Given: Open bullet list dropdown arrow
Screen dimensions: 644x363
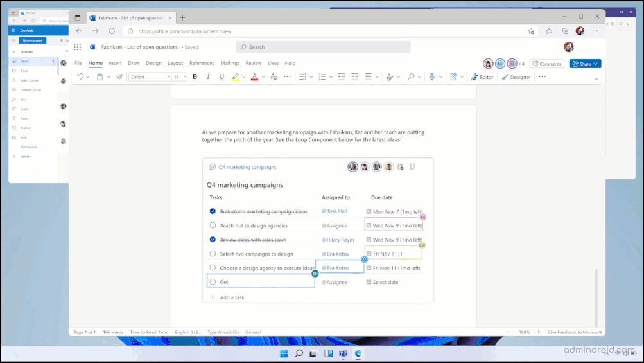Looking at the screenshot, I should point(311,77).
